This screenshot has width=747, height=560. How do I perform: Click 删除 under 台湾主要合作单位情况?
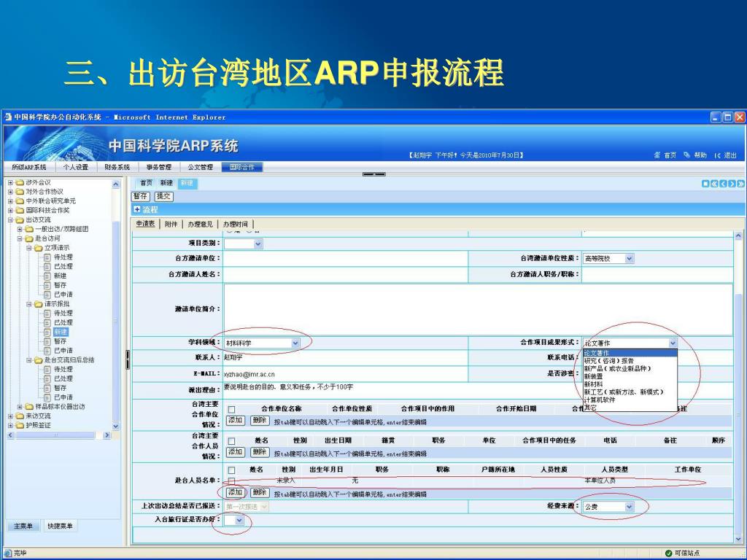click(x=260, y=421)
